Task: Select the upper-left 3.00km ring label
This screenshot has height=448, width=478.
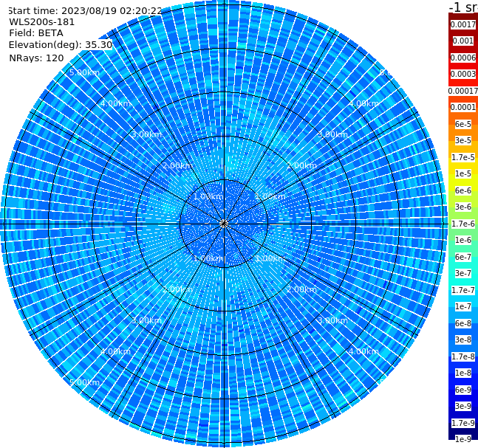Action: pos(146,134)
